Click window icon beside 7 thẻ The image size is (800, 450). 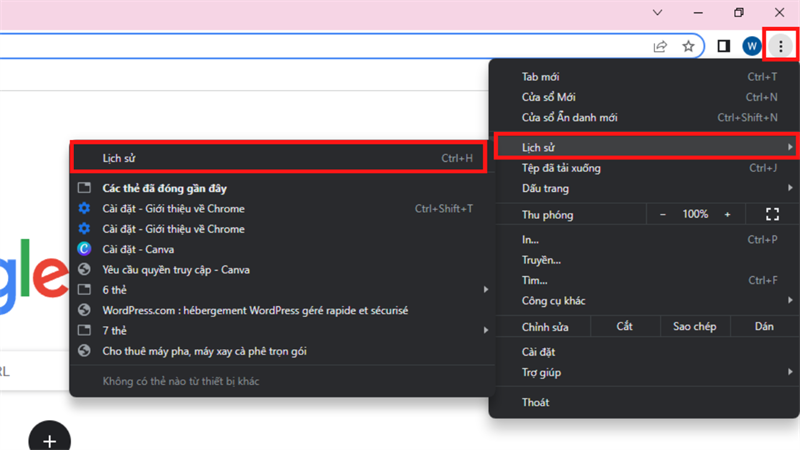(x=84, y=331)
